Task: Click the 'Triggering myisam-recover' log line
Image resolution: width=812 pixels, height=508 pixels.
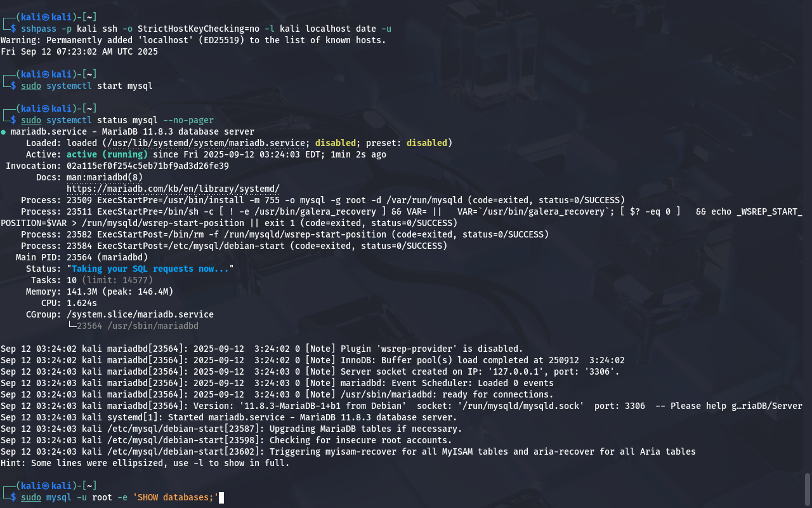Action: (348, 451)
